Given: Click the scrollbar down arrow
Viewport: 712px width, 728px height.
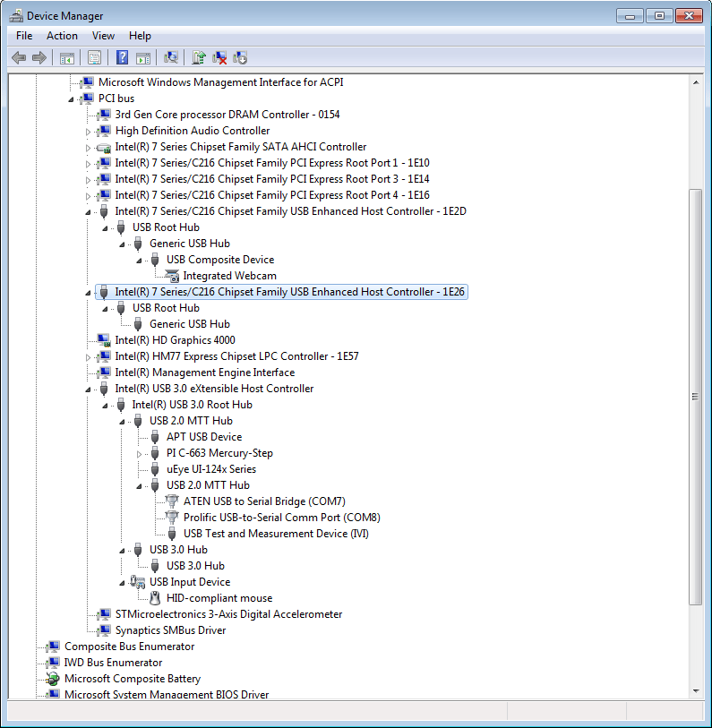Looking at the screenshot, I should coord(696,691).
